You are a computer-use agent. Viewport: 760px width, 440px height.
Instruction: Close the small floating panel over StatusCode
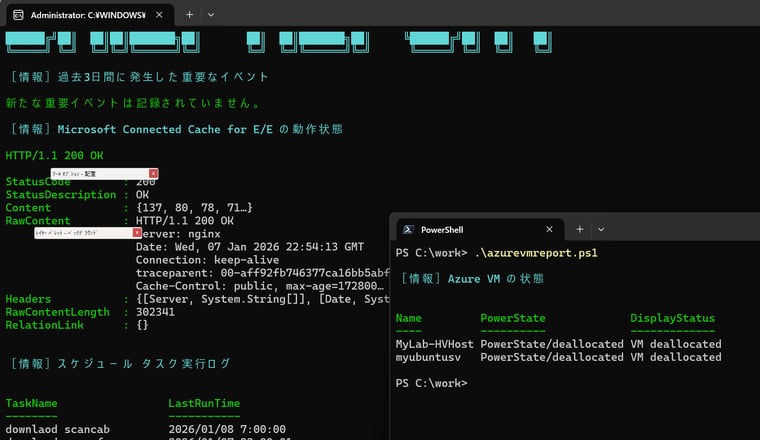(x=153, y=173)
